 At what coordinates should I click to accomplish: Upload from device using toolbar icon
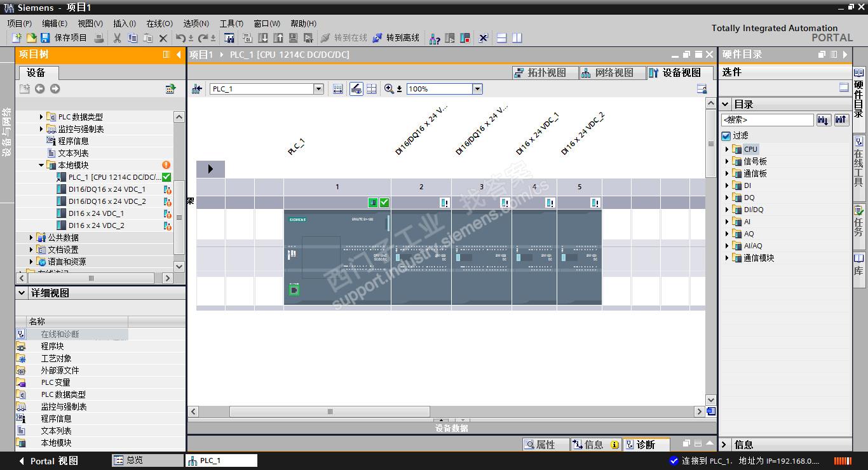click(x=278, y=38)
